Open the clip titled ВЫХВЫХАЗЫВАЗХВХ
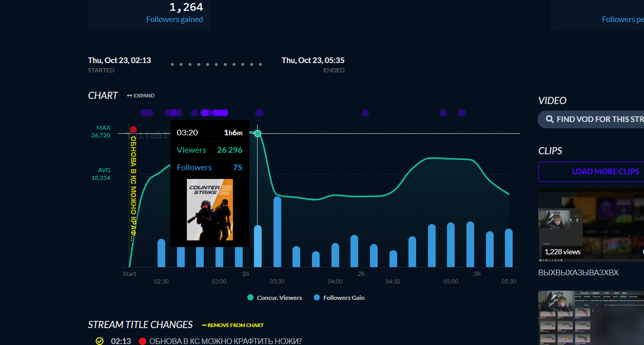This screenshot has width=644, height=345. [x=578, y=273]
